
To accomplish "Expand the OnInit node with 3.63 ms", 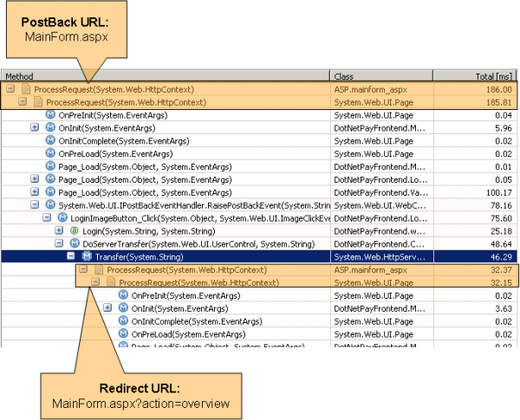I will 107,307.
